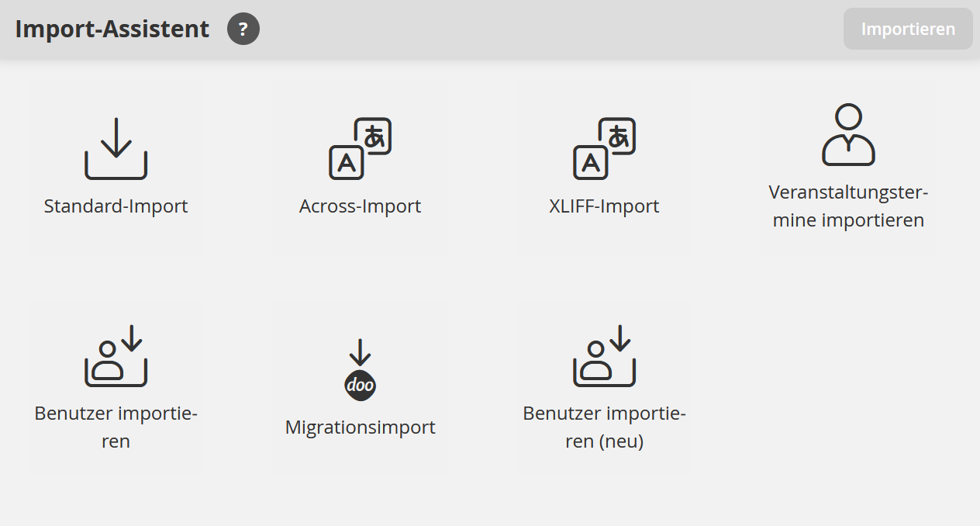Click the Across-Import translation icon
Image resolution: width=980 pixels, height=526 pixels.
pos(360,149)
